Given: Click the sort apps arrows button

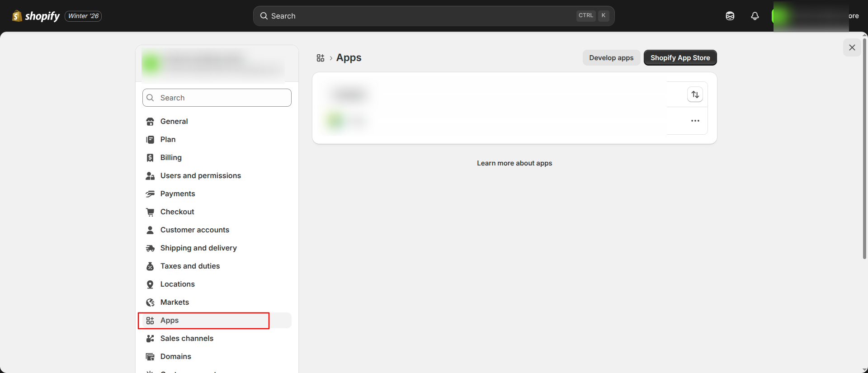Looking at the screenshot, I should [x=695, y=94].
